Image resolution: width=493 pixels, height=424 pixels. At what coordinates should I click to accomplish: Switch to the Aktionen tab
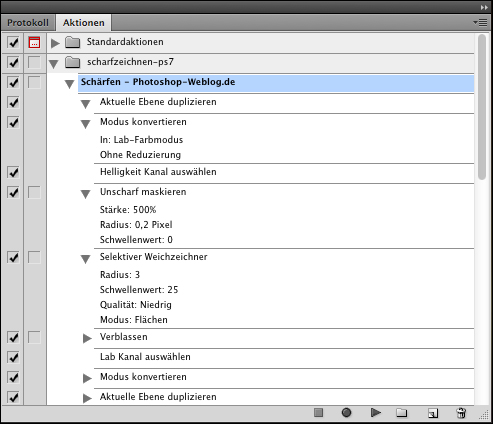(x=84, y=23)
